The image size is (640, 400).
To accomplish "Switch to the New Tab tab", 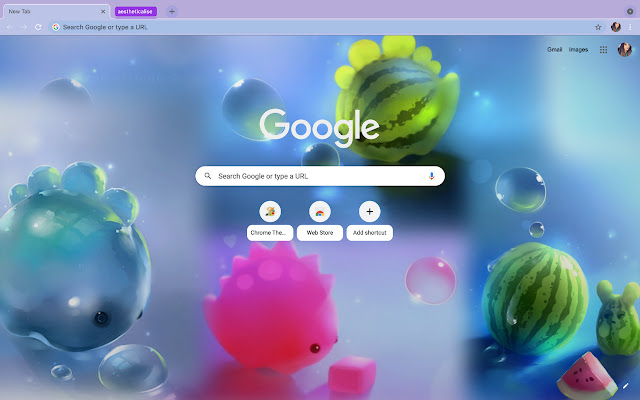I will (57, 11).
